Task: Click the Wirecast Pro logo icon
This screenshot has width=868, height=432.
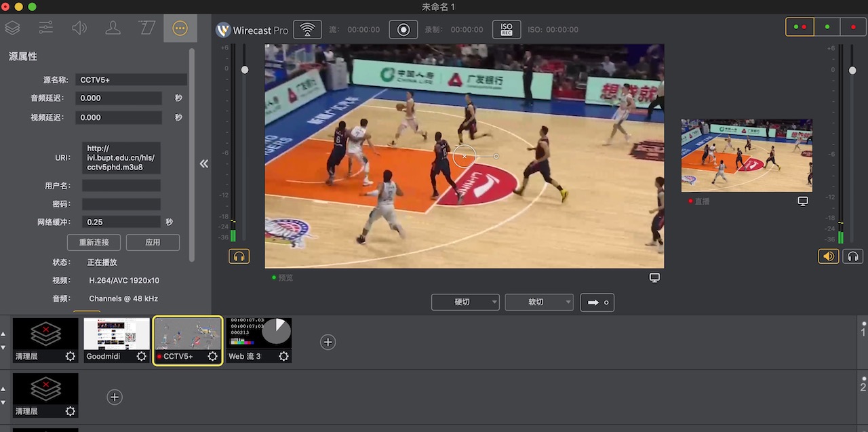Action: [223, 30]
